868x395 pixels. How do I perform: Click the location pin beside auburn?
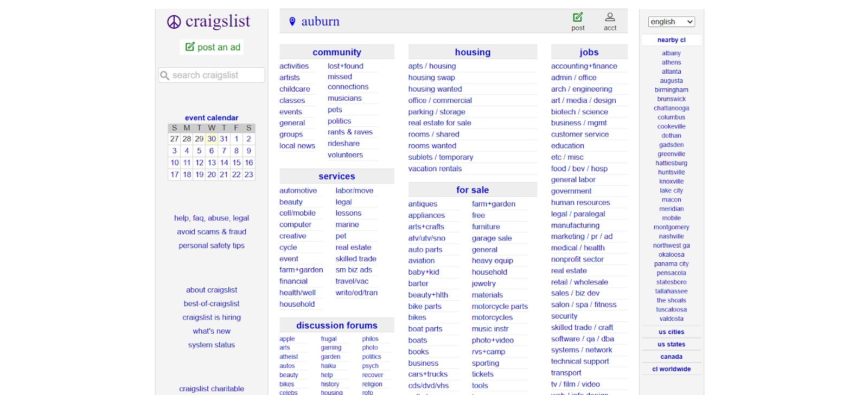click(292, 22)
